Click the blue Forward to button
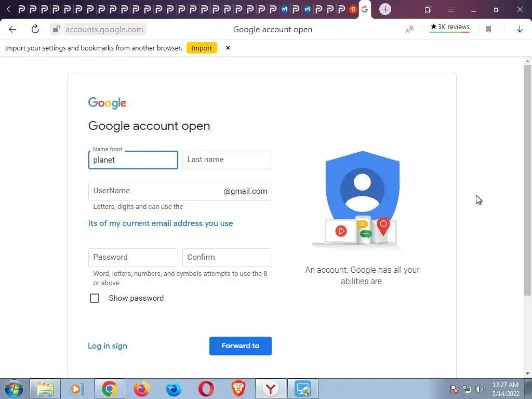532x399 pixels. click(x=240, y=345)
